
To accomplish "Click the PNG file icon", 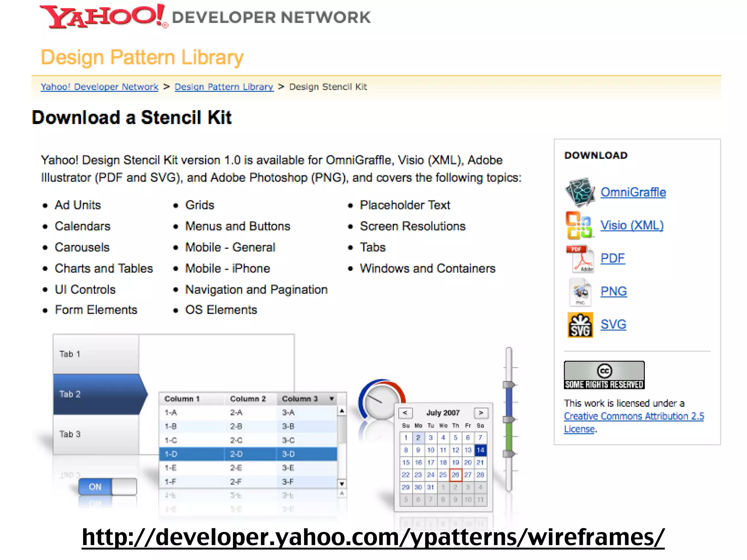I will click(x=580, y=291).
